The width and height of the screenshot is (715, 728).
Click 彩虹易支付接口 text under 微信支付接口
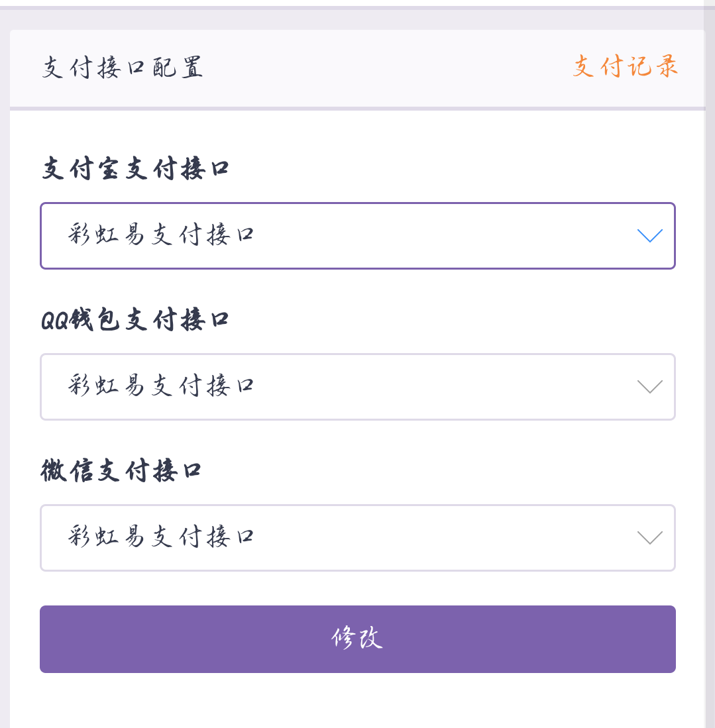[x=161, y=537]
